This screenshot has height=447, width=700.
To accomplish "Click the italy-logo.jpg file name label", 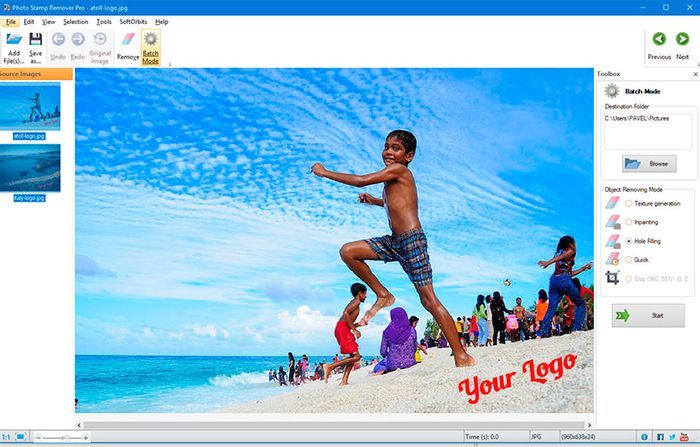I will click(29, 198).
